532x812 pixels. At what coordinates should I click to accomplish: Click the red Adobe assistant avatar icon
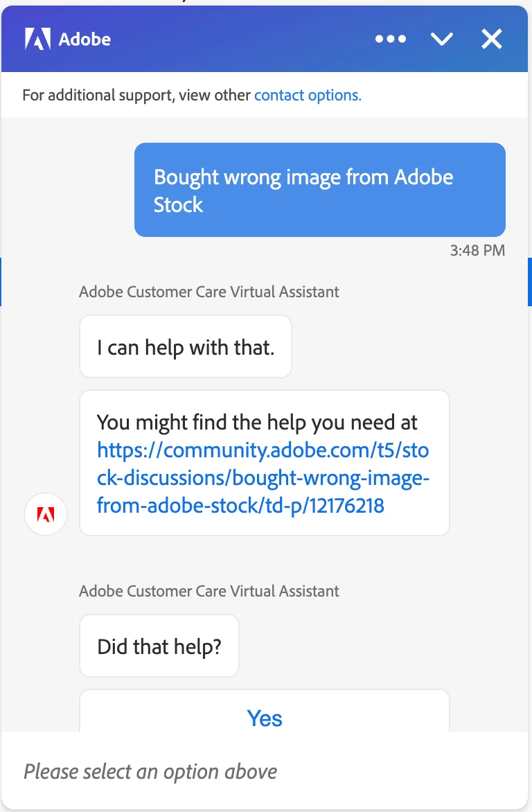46,514
